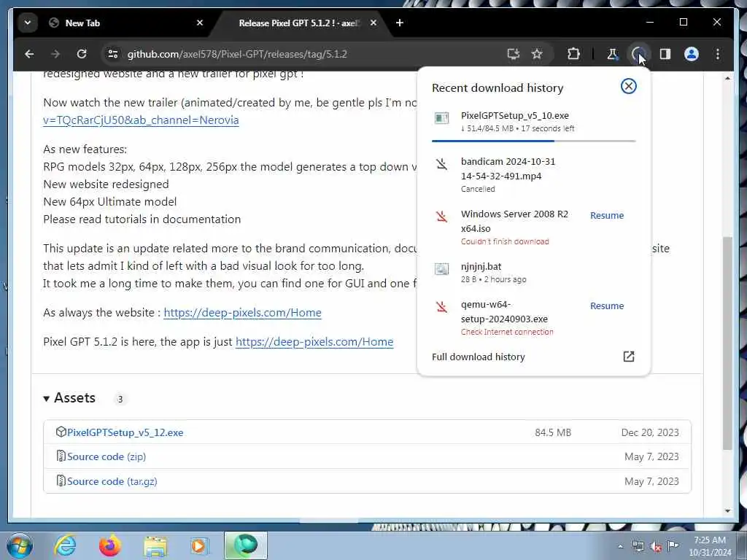
Task: Open a new browser tab with plus button
Action: click(x=400, y=23)
